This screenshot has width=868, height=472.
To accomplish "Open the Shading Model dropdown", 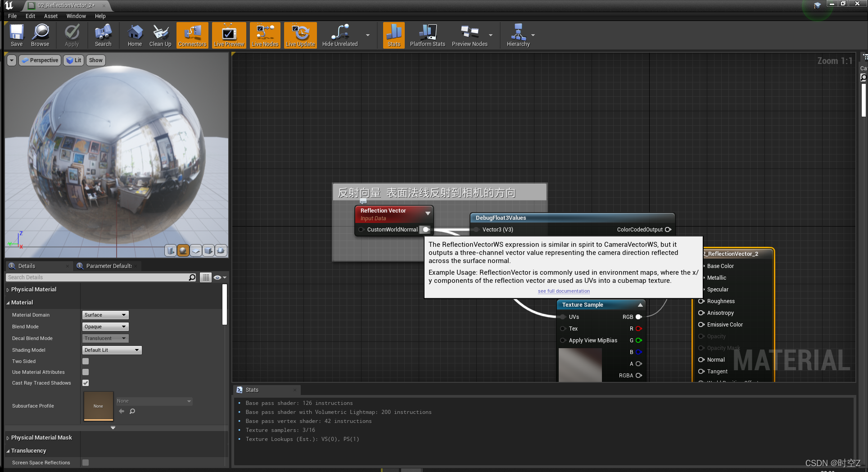I will pos(111,350).
